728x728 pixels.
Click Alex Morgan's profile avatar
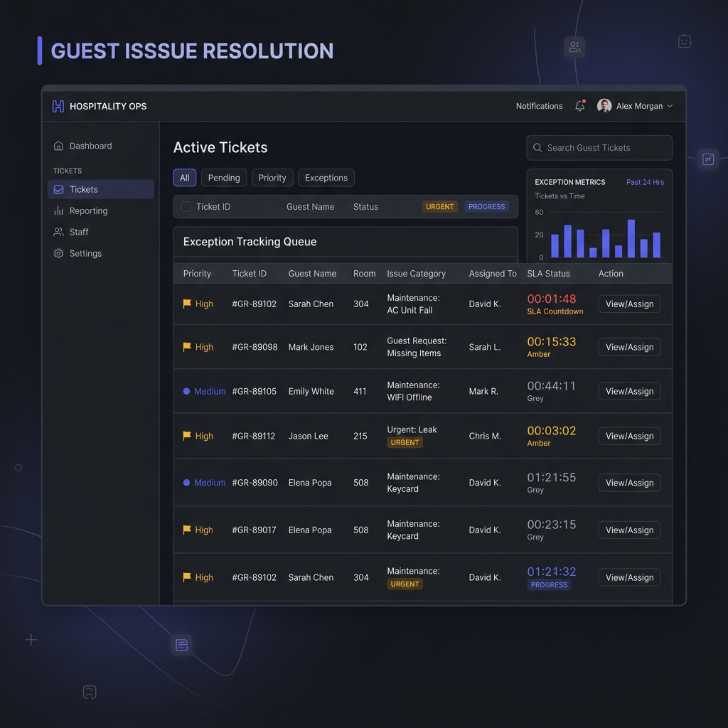[604, 106]
